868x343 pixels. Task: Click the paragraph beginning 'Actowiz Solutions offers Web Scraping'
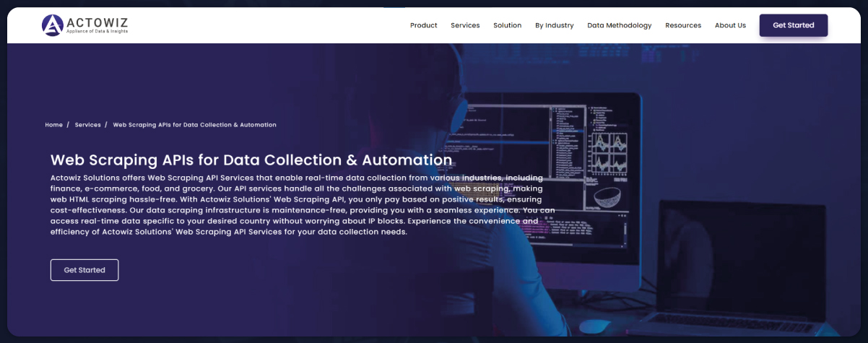pyautogui.click(x=303, y=204)
